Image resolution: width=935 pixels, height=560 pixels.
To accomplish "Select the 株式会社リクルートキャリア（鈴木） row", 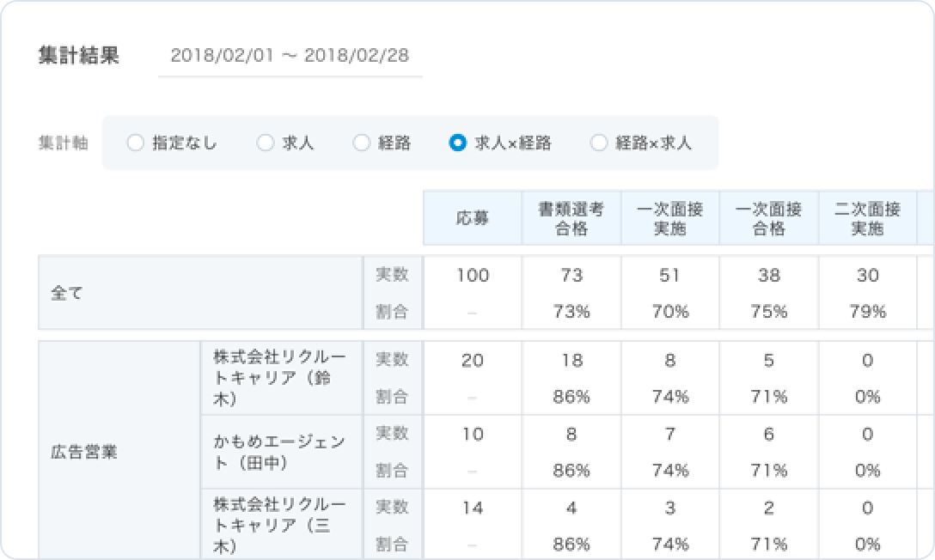I will pyautogui.click(x=280, y=378).
